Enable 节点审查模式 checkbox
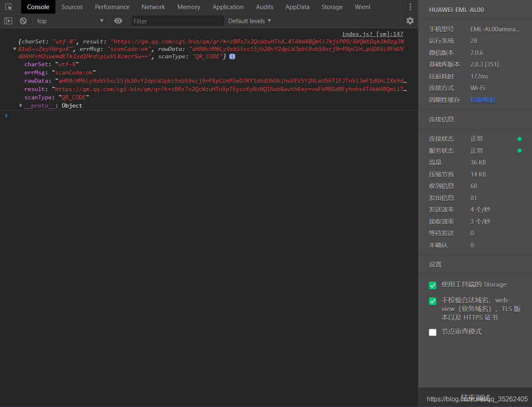 pyautogui.click(x=433, y=332)
